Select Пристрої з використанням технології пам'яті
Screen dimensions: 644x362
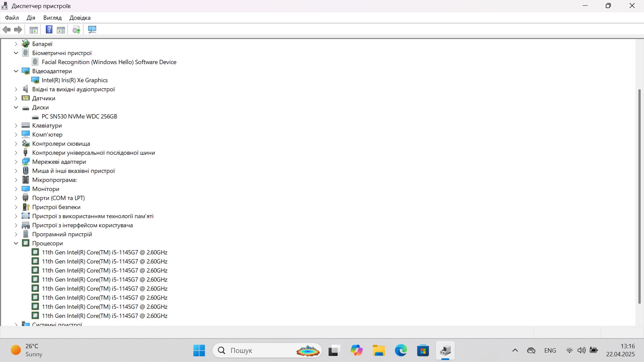pos(93,216)
